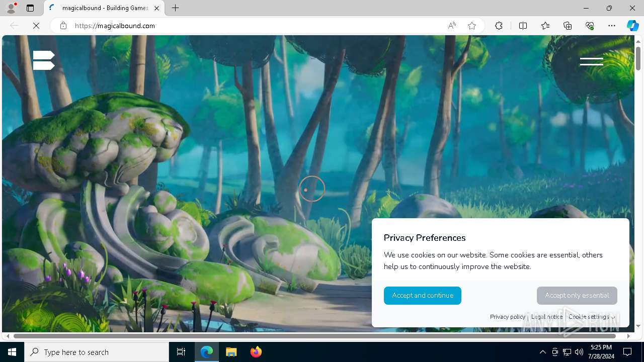Open the Windows Start menu
This screenshot has height=362, width=644.
pos(12,352)
